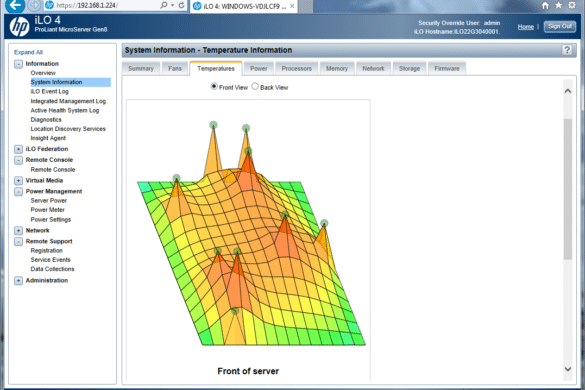
Task: Switch to the Network tab
Action: [x=373, y=69]
